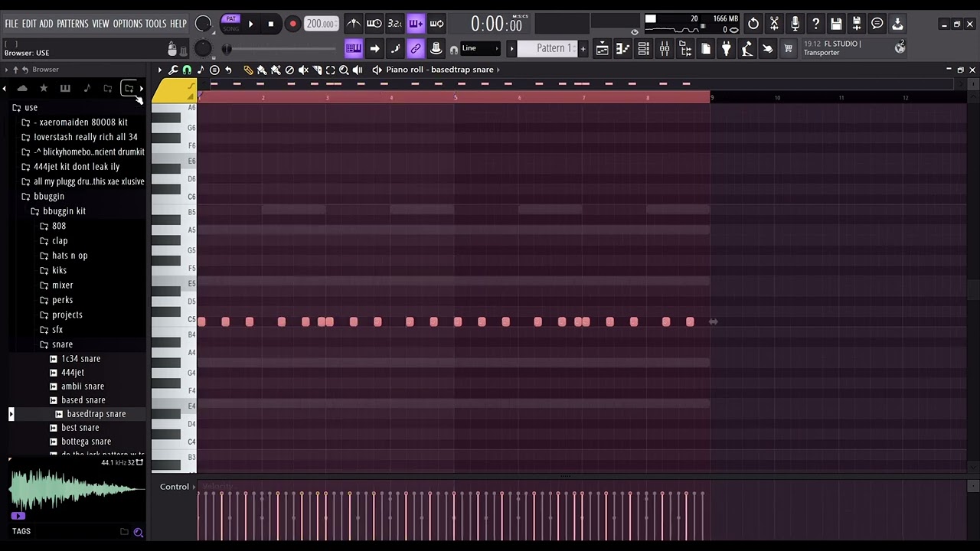Open the Mixer window from the toolbar
This screenshot has width=980, height=551.
(x=665, y=49)
